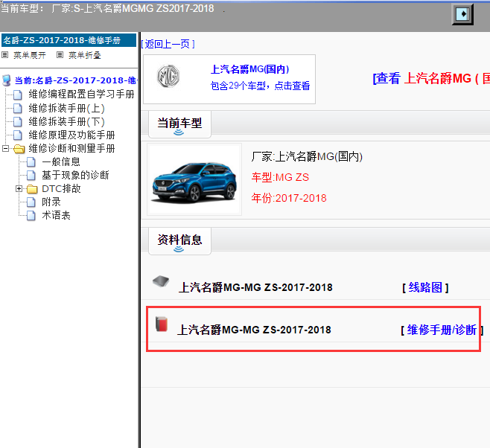Open 维修原理及功能手册
The height and width of the screenshot is (448, 490).
72,135
